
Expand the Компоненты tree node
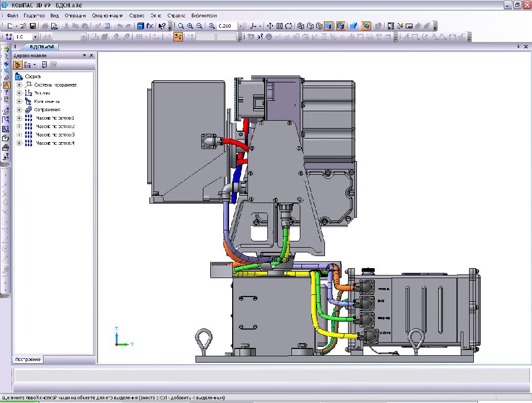[x=19, y=101]
